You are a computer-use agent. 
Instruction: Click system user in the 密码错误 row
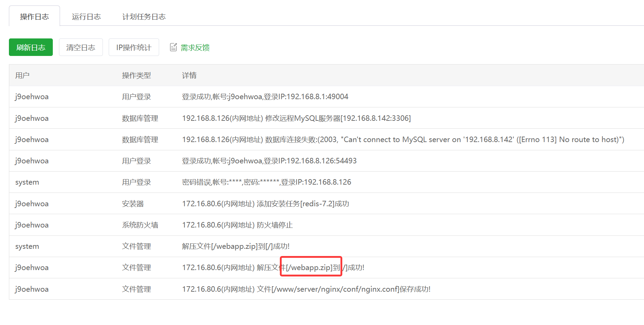(x=27, y=182)
